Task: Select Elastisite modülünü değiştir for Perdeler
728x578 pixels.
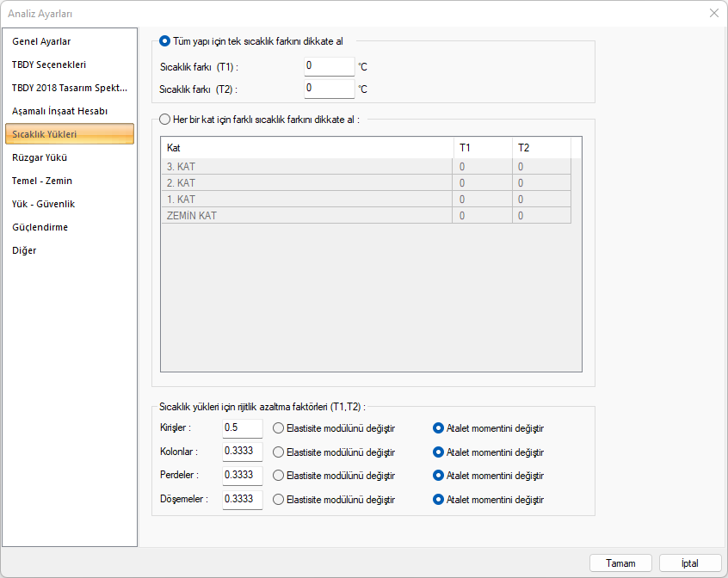Action: tap(278, 475)
